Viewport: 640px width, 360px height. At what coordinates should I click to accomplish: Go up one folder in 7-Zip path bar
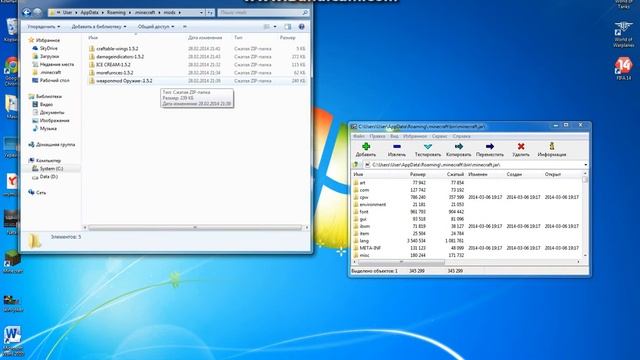click(x=356, y=164)
